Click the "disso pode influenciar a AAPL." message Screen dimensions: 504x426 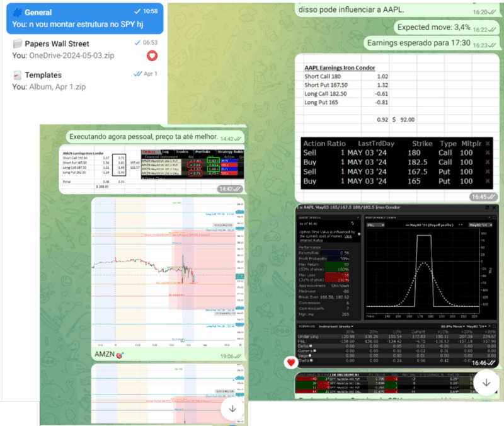point(351,9)
